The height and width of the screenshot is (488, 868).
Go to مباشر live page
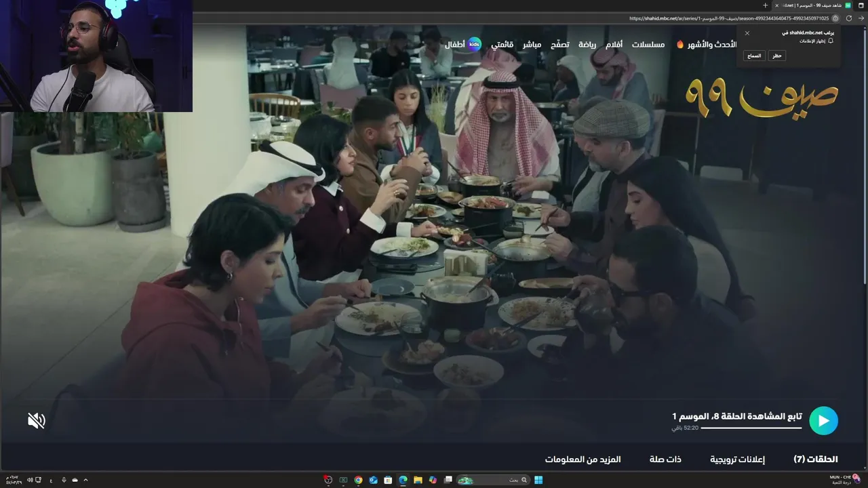pos(532,44)
